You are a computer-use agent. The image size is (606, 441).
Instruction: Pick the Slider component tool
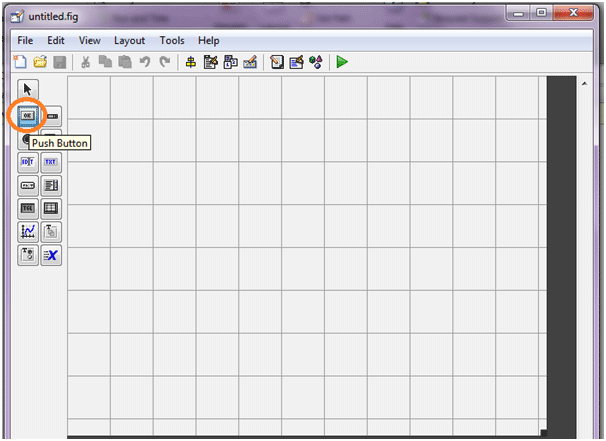[x=51, y=116]
